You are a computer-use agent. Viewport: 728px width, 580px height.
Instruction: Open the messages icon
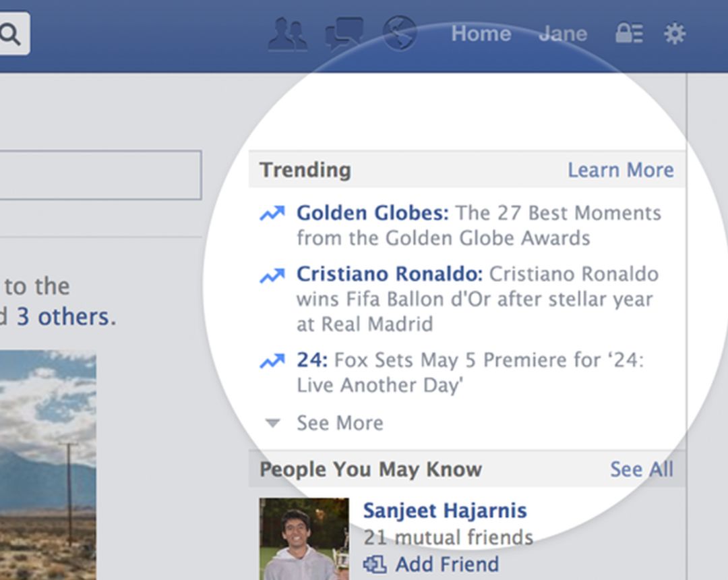(344, 34)
